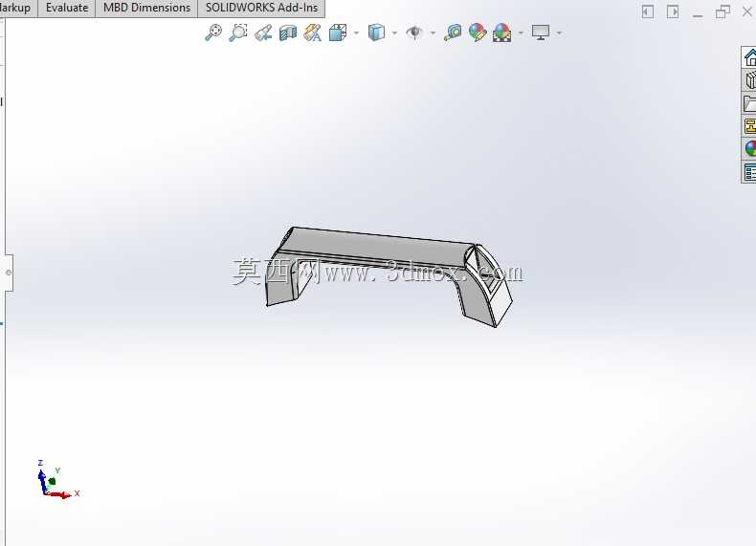The width and height of the screenshot is (756, 546).
Task: Click the FeatureManager panel collapse handle
Action: tap(8, 273)
